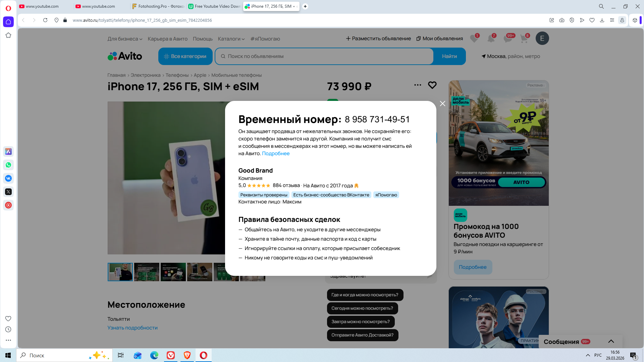
Task: Open Avito messages chat icon
Action: [x=507, y=39]
